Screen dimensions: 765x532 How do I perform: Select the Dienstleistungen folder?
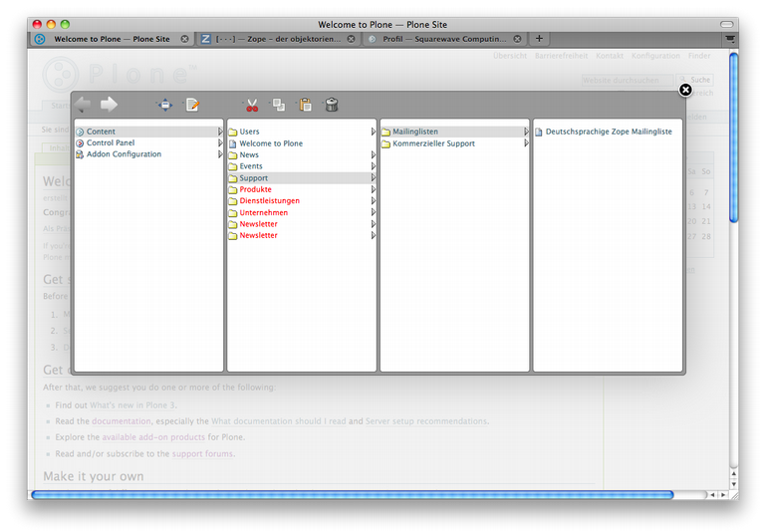(269, 201)
